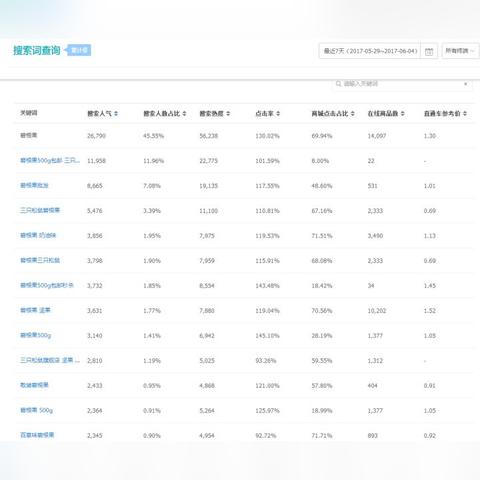Click the 搜索词查询 page title
Screen dimensions: 480x480
[37, 50]
